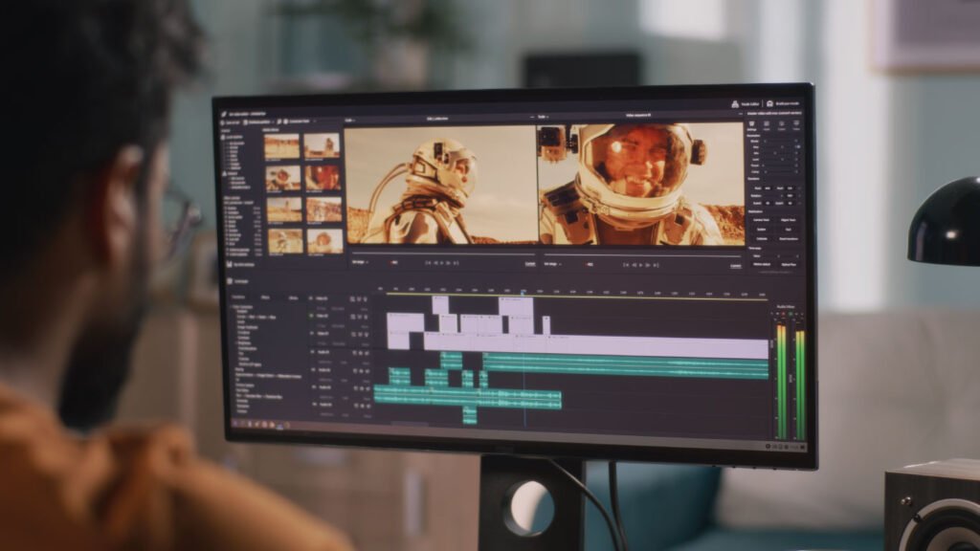980x551 pixels.
Task: Click the home icon in the top-right header
Action: point(768,103)
